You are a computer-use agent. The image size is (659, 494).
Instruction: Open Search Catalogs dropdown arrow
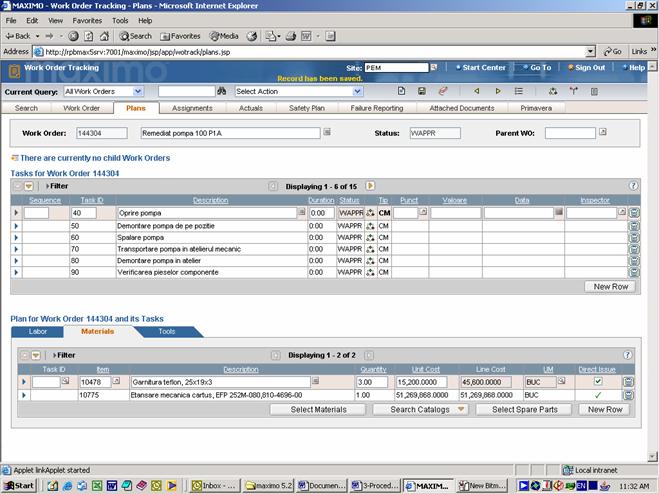(x=461, y=409)
